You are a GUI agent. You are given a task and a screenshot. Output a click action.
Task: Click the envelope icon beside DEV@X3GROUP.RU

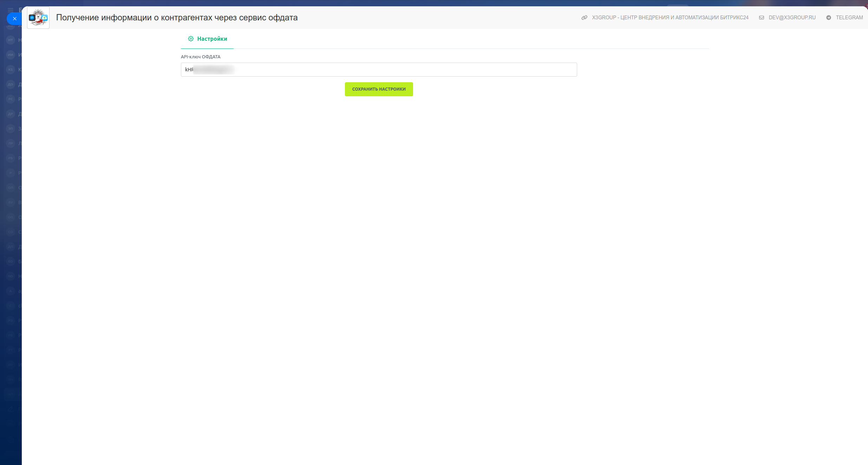click(x=761, y=18)
